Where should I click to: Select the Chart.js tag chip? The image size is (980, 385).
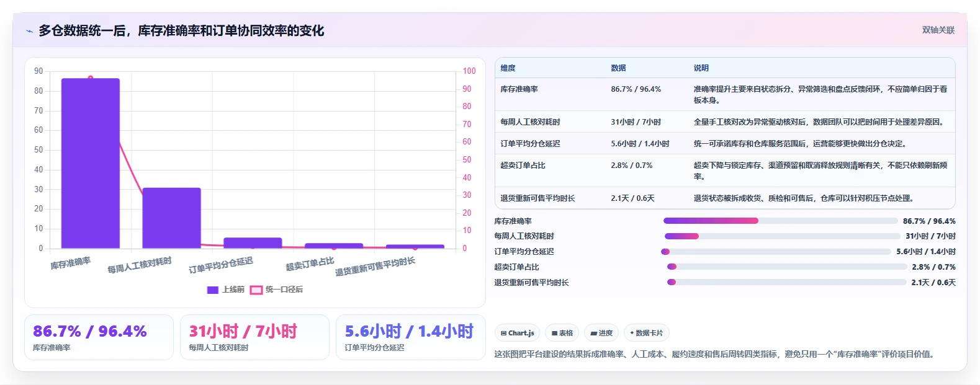click(517, 333)
